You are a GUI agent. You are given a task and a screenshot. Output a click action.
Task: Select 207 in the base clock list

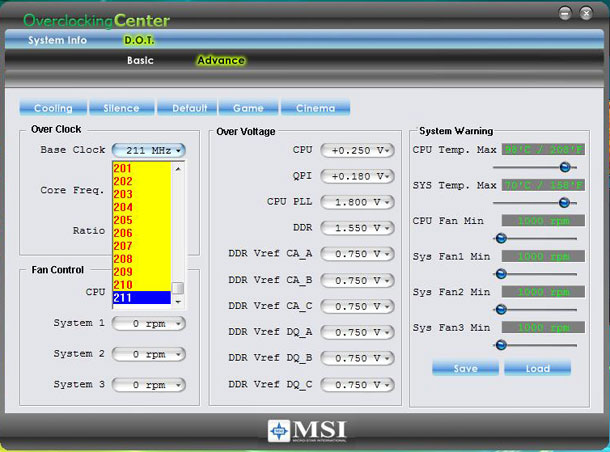(x=142, y=246)
